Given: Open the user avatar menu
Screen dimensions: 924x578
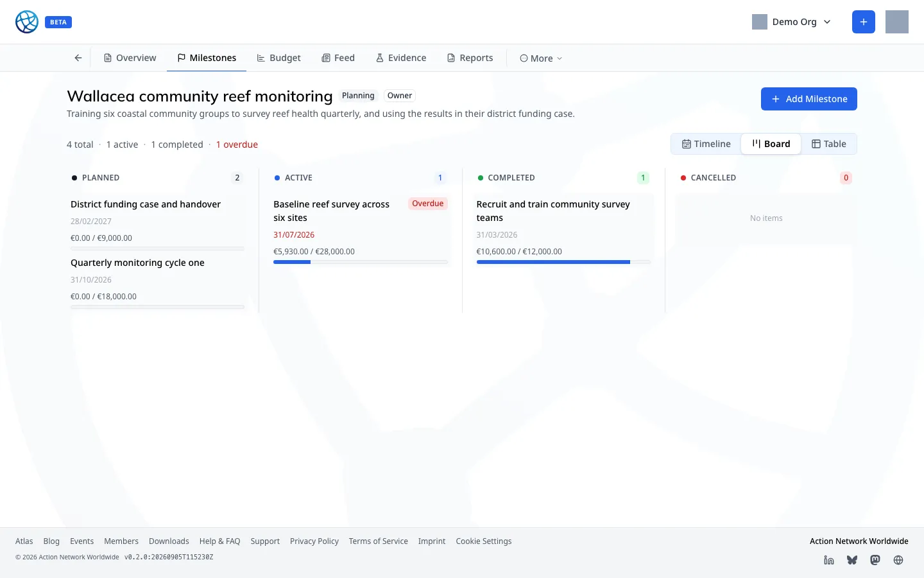Looking at the screenshot, I should tap(897, 22).
